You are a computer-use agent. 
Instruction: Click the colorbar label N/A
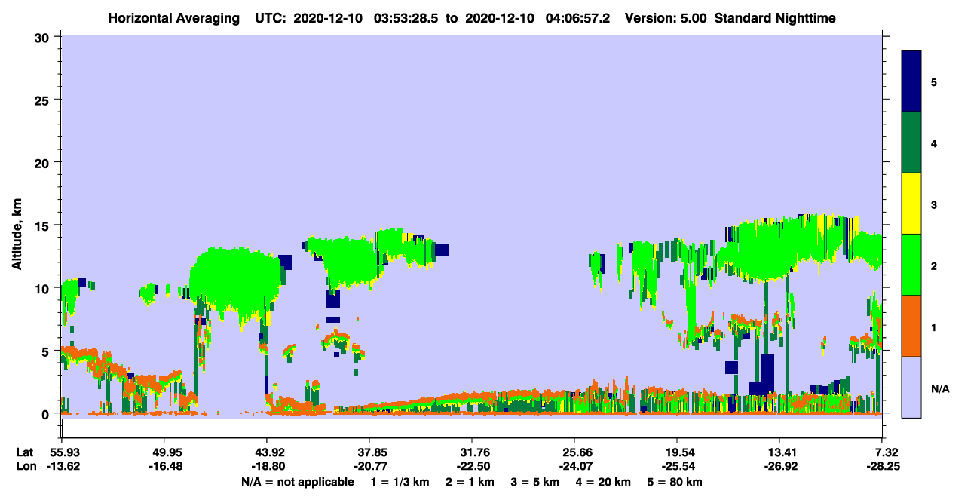click(940, 388)
